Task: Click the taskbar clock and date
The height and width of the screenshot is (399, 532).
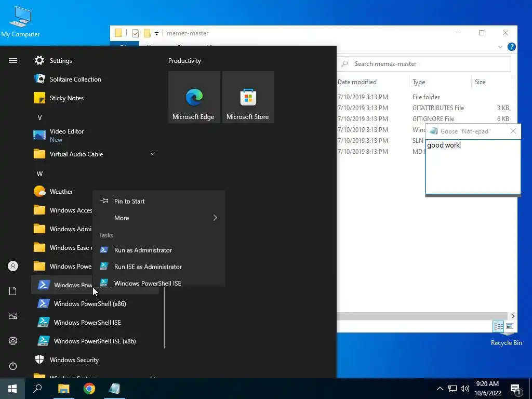Action: [x=487, y=389]
